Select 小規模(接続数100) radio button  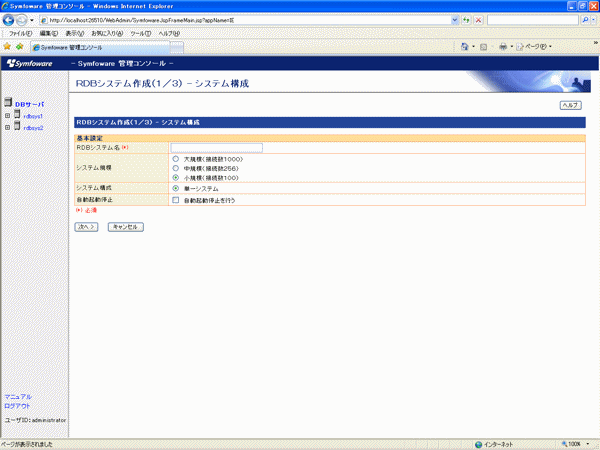(176, 178)
